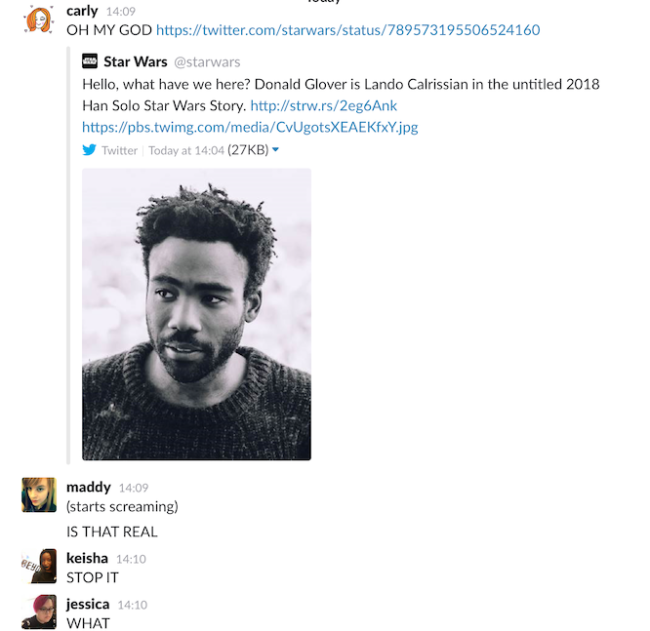Click keisha's avatar picture
The height and width of the screenshot is (631, 650).
point(39,566)
